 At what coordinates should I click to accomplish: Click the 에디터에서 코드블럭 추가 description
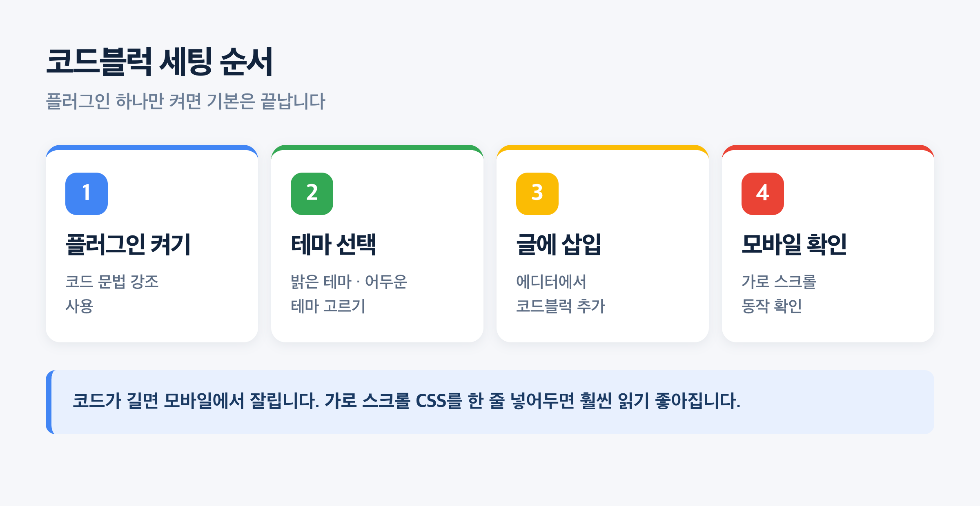tap(560, 294)
